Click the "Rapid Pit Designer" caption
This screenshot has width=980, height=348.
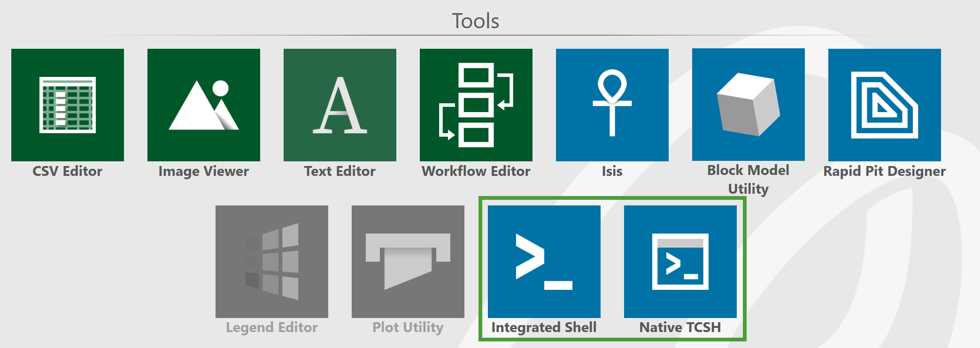885,171
